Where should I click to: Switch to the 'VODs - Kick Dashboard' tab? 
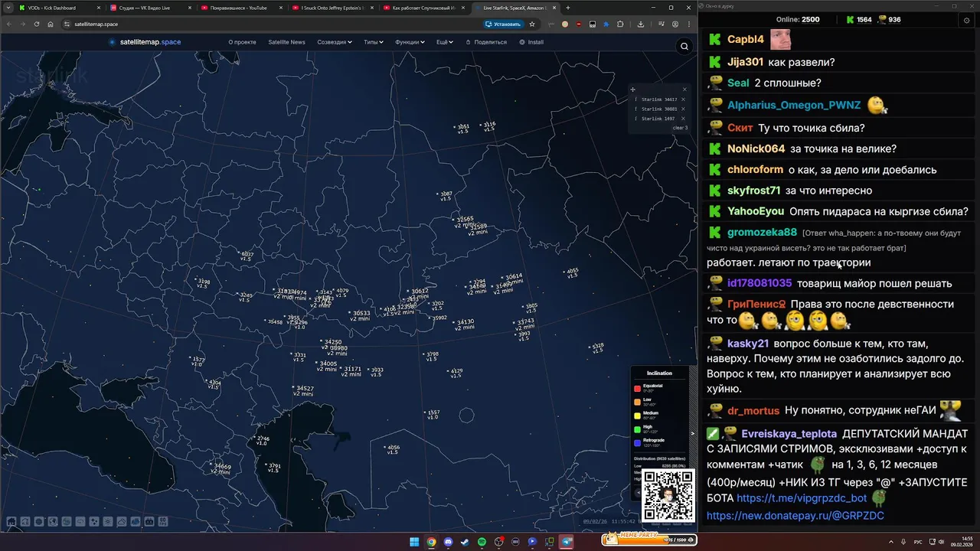[60, 8]
